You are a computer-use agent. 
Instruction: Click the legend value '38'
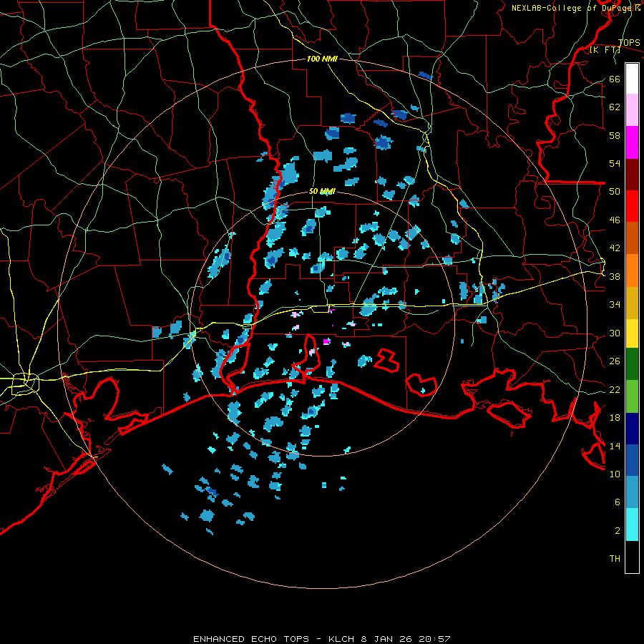pos(615,276)
